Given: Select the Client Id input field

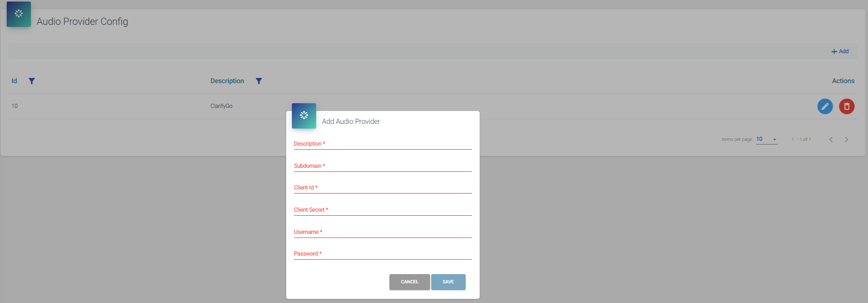Looking at the screenshot, I should tap(383, 188).
